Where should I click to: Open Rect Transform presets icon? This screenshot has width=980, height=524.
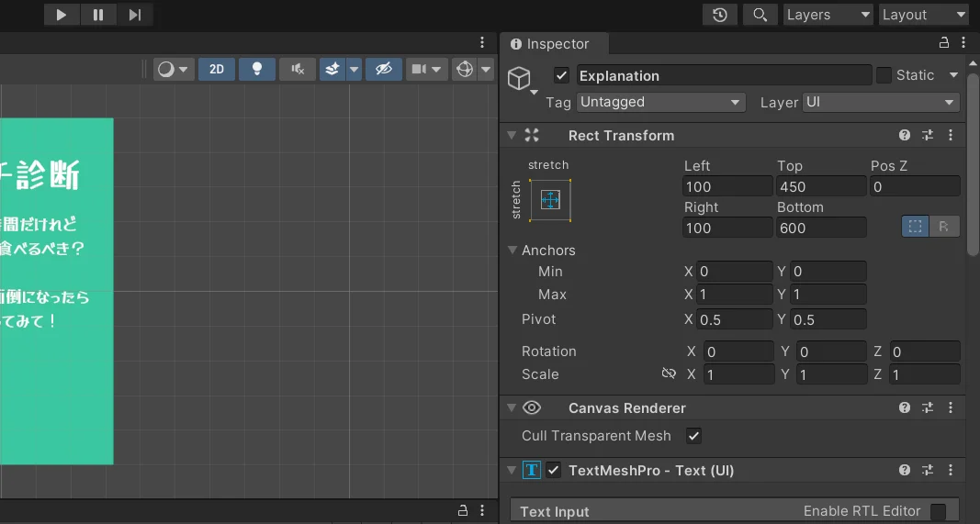928,135
